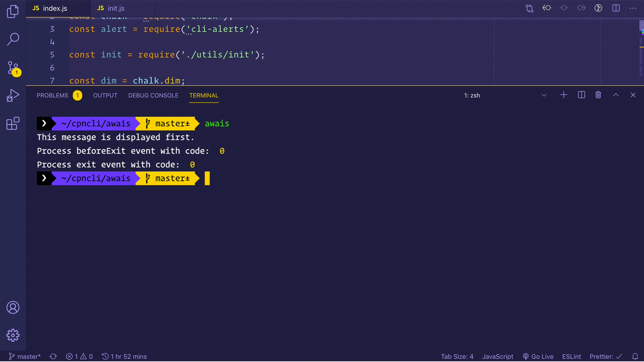This screenshot has width=644, height=362.
Task: Open the Search icon in activity bar
Action: 13,39
